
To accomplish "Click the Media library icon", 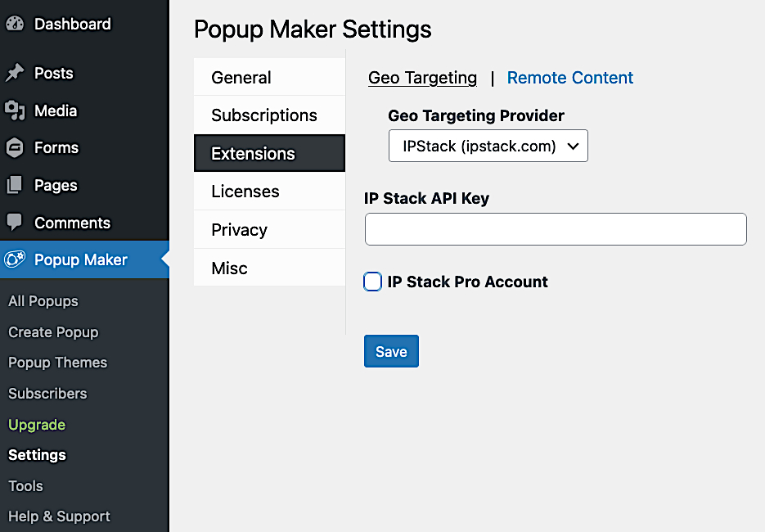I will click(x=15, y=110).
